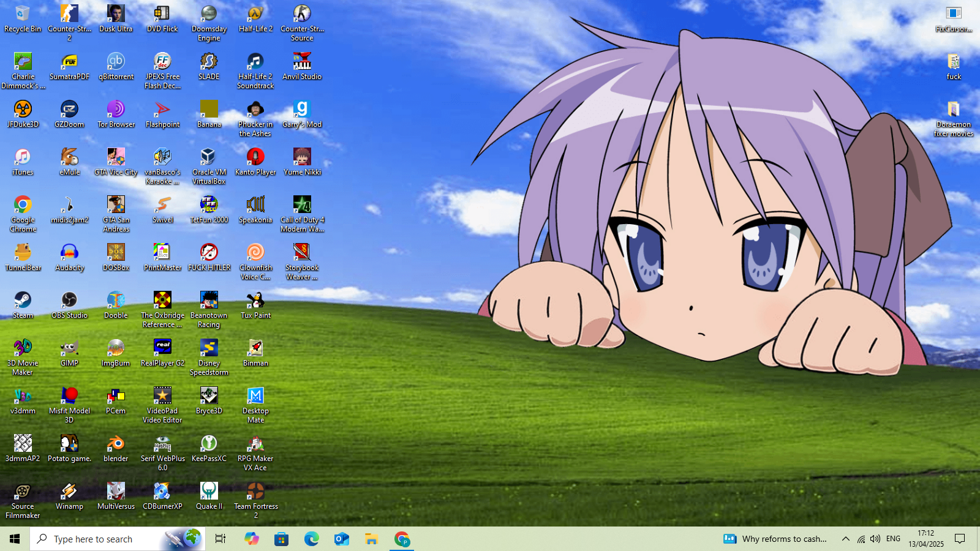This screenshot has width=980, height=551.
Task: Launch qBittorrent from the desktop
Action: tap(116, 66)
